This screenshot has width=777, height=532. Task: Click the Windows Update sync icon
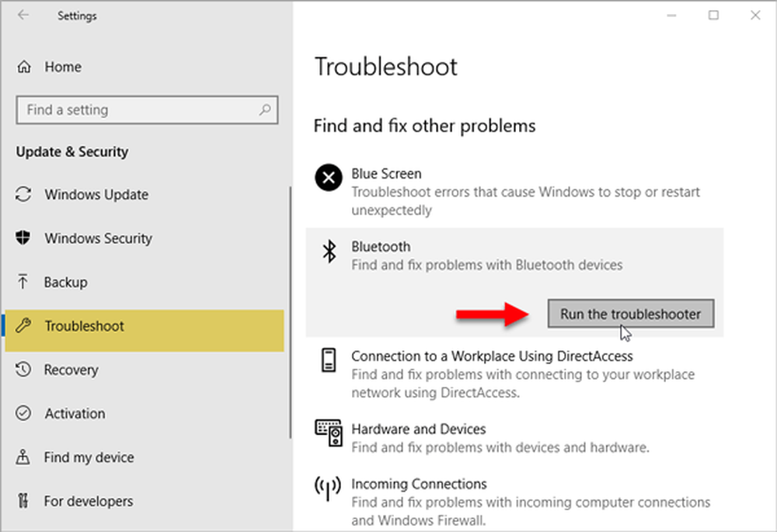(25, 195)
